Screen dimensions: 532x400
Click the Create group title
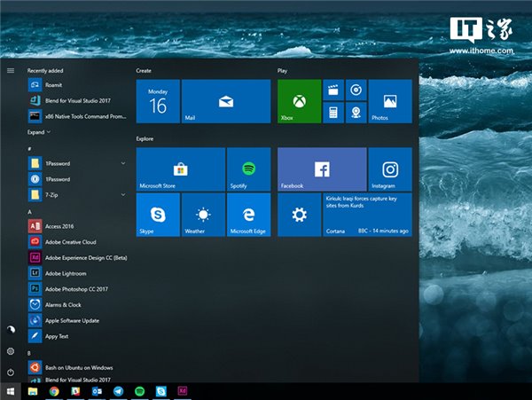pos(144,71)
